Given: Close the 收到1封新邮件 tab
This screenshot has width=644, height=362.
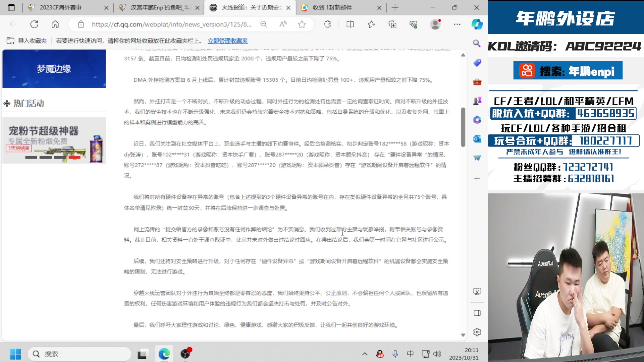Looking at the screenshot, I should point(379,8).
